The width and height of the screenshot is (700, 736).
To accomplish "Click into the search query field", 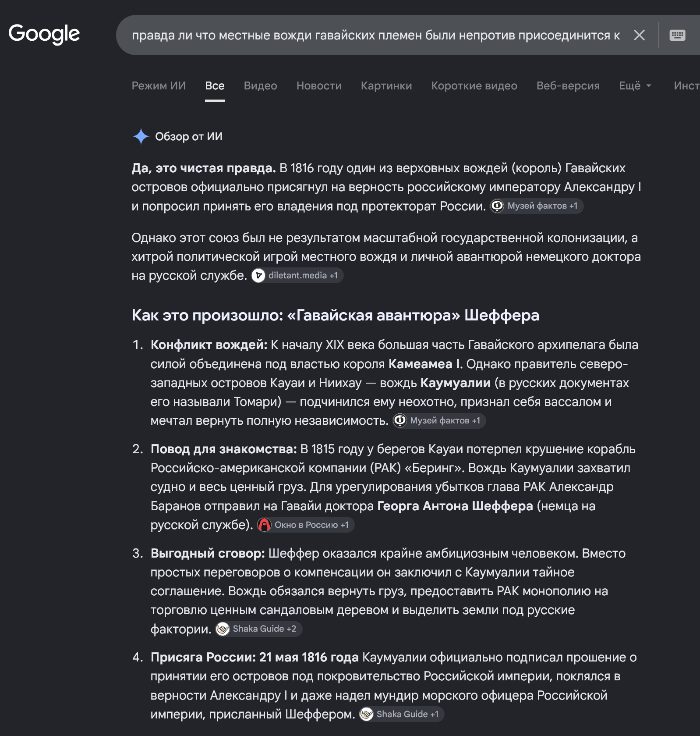I will click(376, 35).
